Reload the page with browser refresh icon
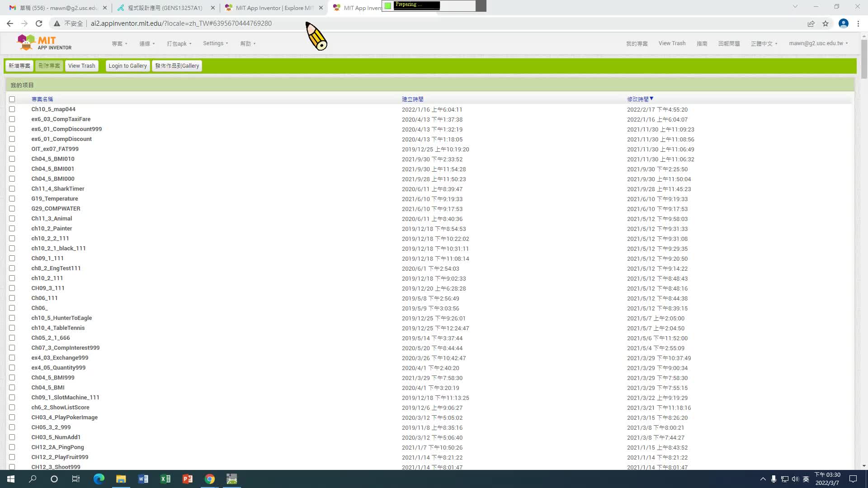This screenshot has width=868, height=488. click(39, 23)
